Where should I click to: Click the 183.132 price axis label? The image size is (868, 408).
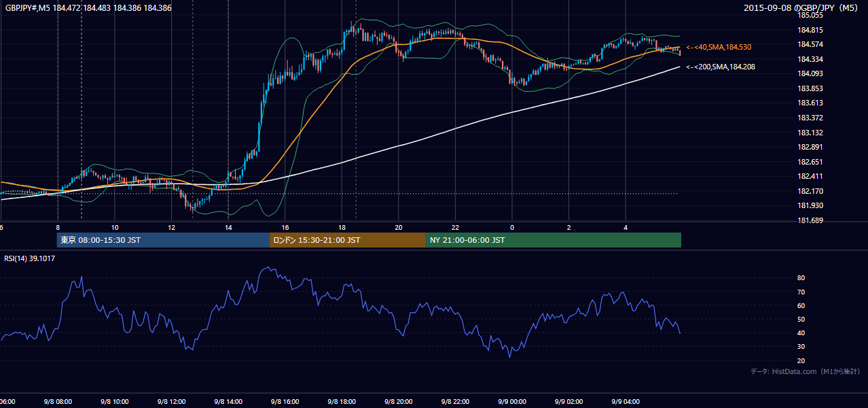tap(810, 133)
